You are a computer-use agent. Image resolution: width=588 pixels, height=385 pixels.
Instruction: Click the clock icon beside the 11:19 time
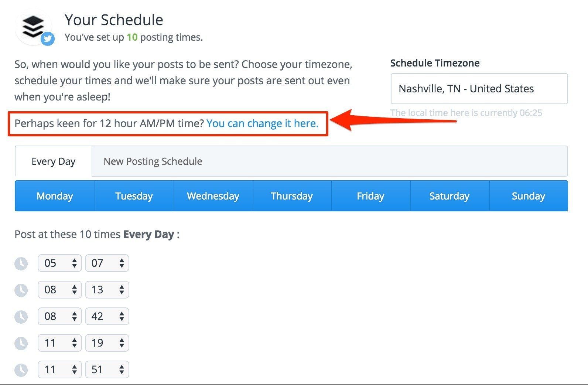click(21, 343)
